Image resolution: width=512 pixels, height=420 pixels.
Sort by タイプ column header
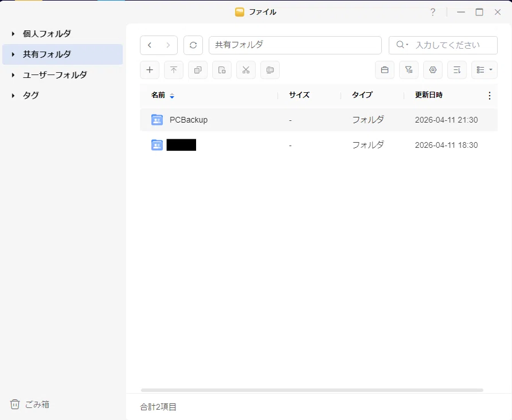tap(362, 95)
